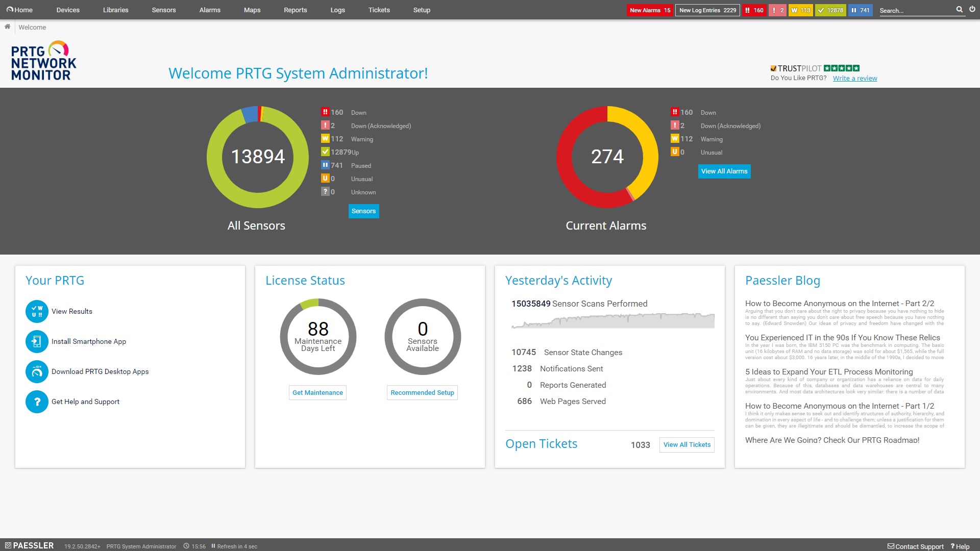Viewport: 980px width, 551px height.
Task: Open the green up 12878 status badge
Action: (830, 10)
